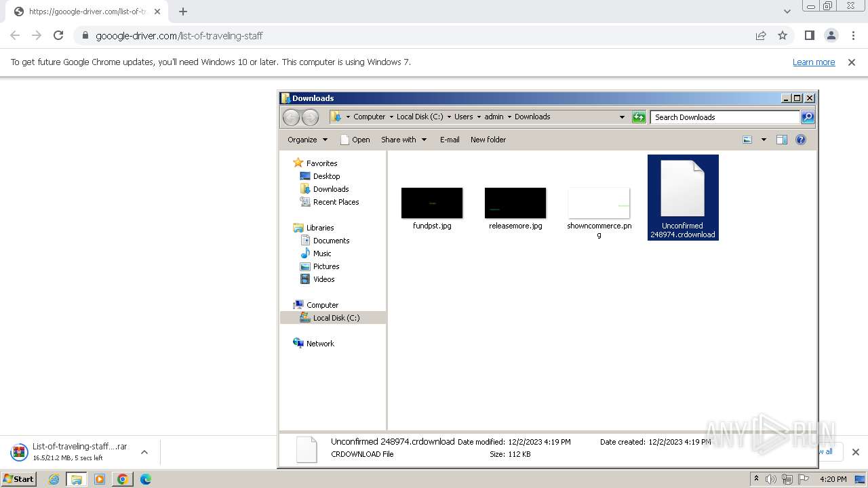Click the E-mail toolbar button
The image size is (868, 488).
click(450, 140)
